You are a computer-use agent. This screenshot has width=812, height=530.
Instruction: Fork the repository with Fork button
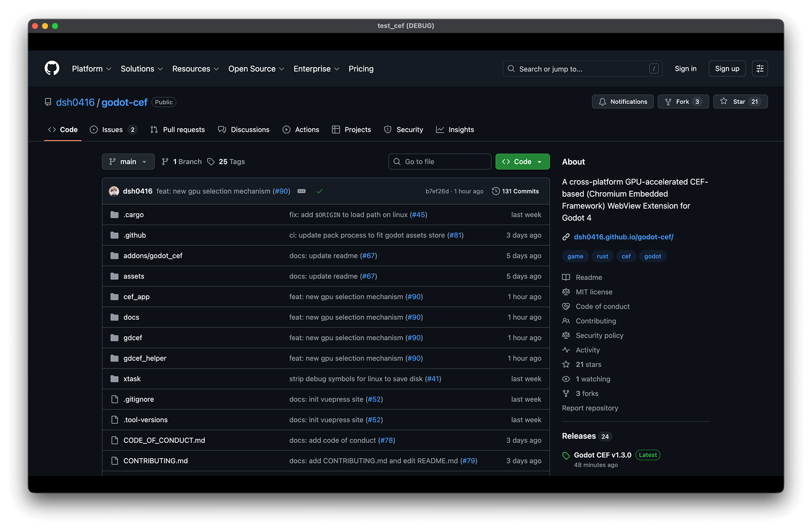point(683,102)
